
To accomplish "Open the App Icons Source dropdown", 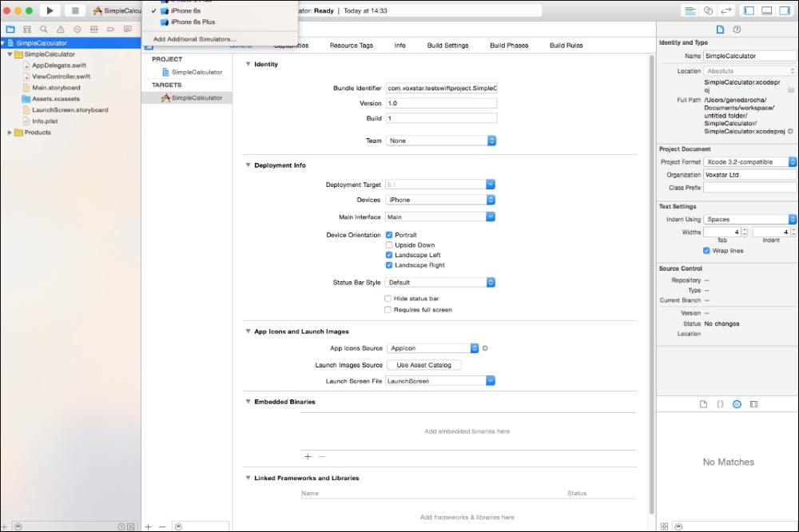I will [x=432, y=348].
